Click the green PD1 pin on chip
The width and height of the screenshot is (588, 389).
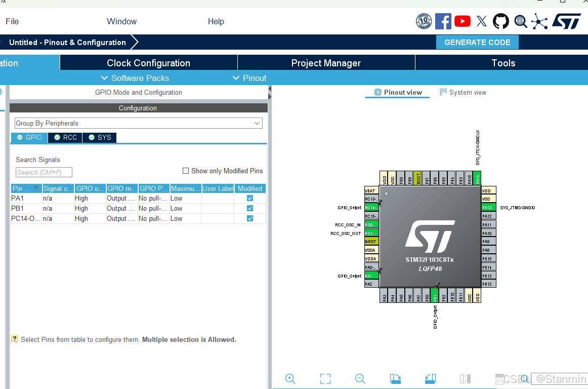coord(371,233)
